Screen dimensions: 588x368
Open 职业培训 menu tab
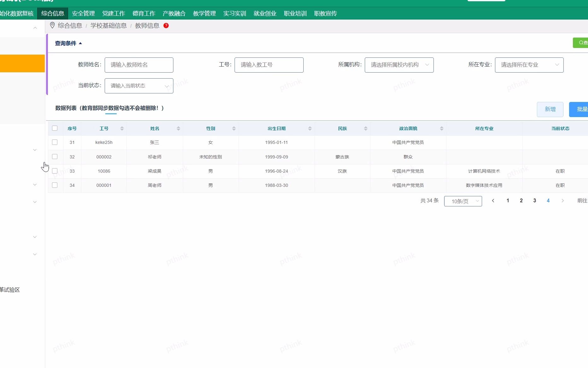click(295, 14)
